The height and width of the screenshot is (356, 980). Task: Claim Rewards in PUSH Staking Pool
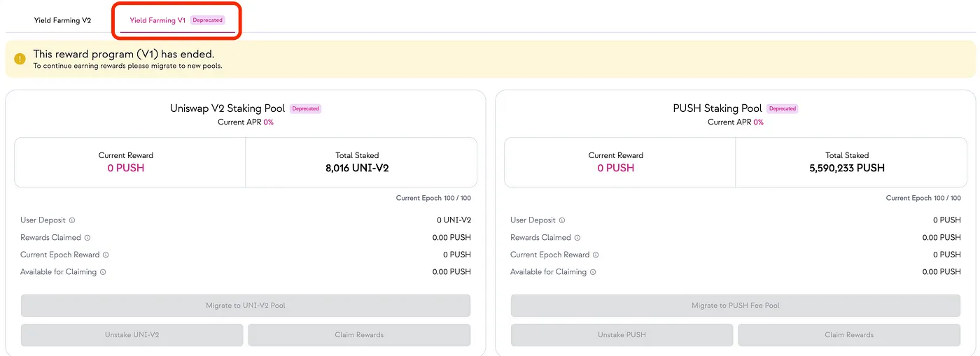pos(849,335)
